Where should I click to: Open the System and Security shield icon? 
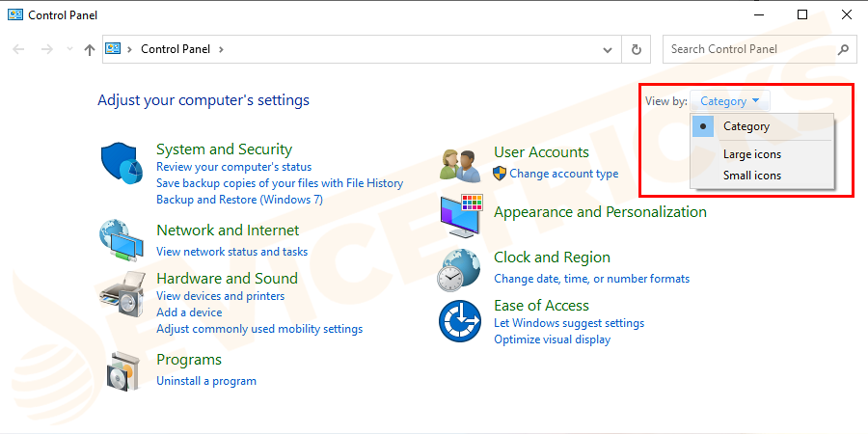(x=122, y=164)
